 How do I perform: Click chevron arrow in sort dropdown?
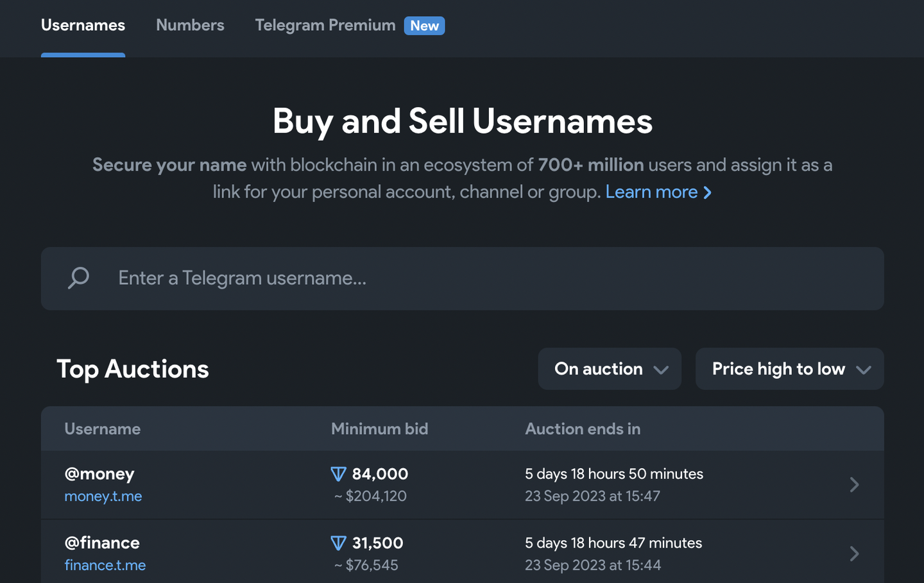864,369
